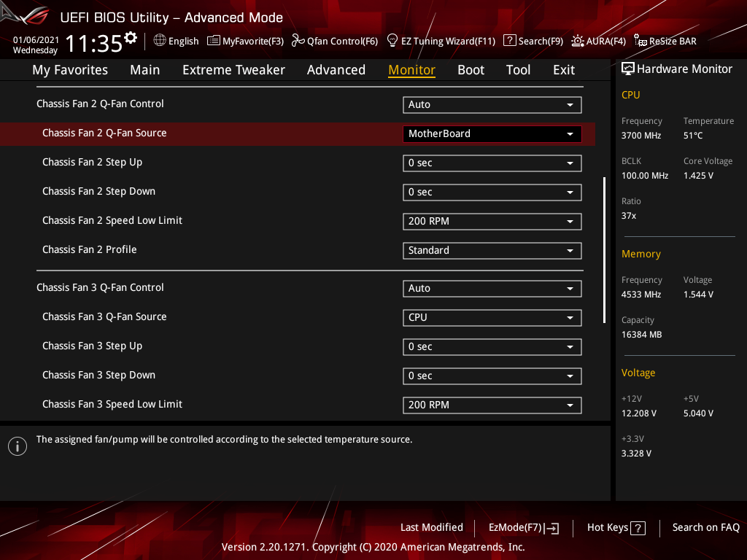Open Hot Keys help
The image size is (747, 560).
pyautogui.click(x=616, y=528)
